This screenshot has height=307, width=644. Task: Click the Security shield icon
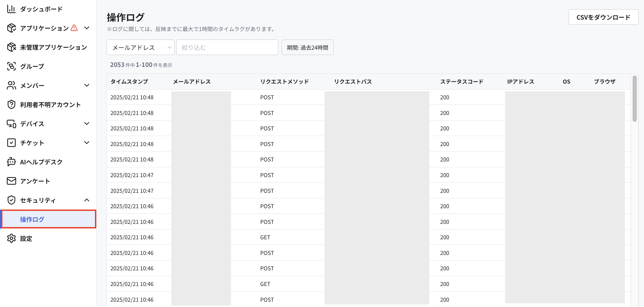click(11, 200)
